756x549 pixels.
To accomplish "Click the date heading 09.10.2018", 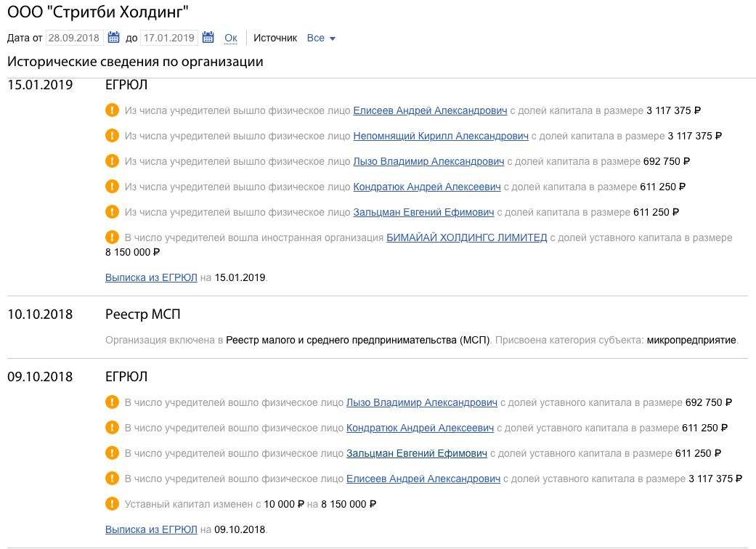I will [40, 376].
